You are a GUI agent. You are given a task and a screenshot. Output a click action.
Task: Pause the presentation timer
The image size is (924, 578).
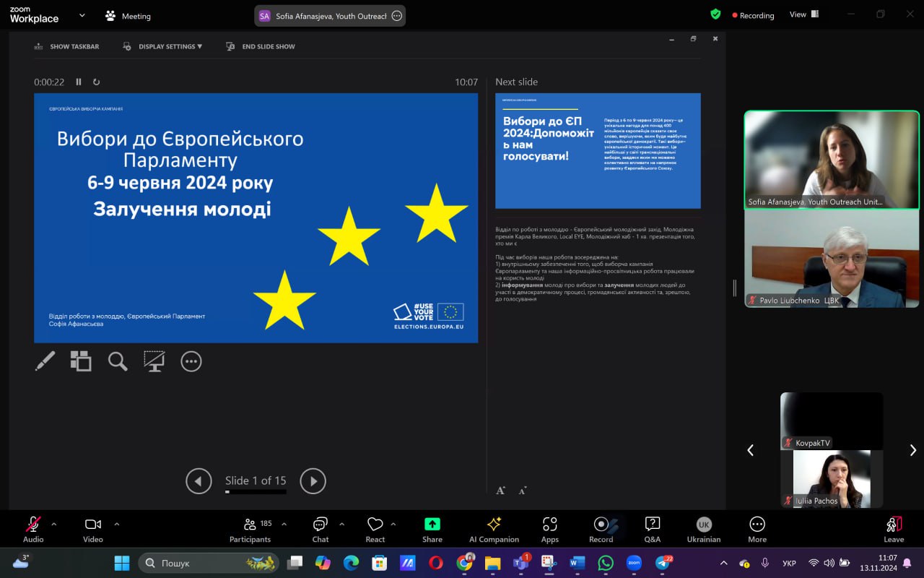pyautogui.click(x=79, y=82)
